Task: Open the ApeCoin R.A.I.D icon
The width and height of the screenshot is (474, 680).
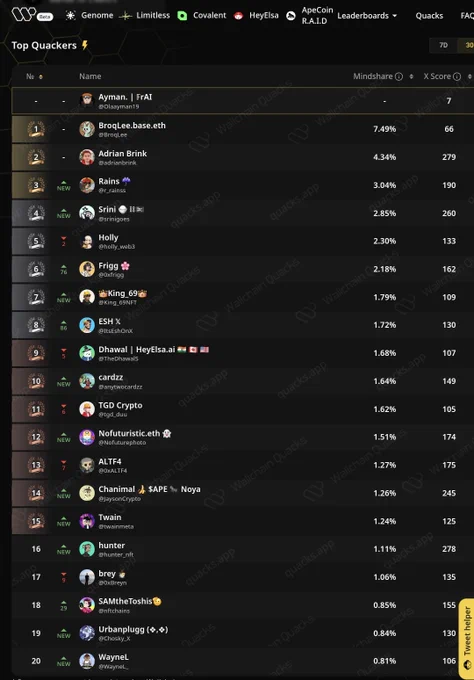Action: [x=291, y=16]
